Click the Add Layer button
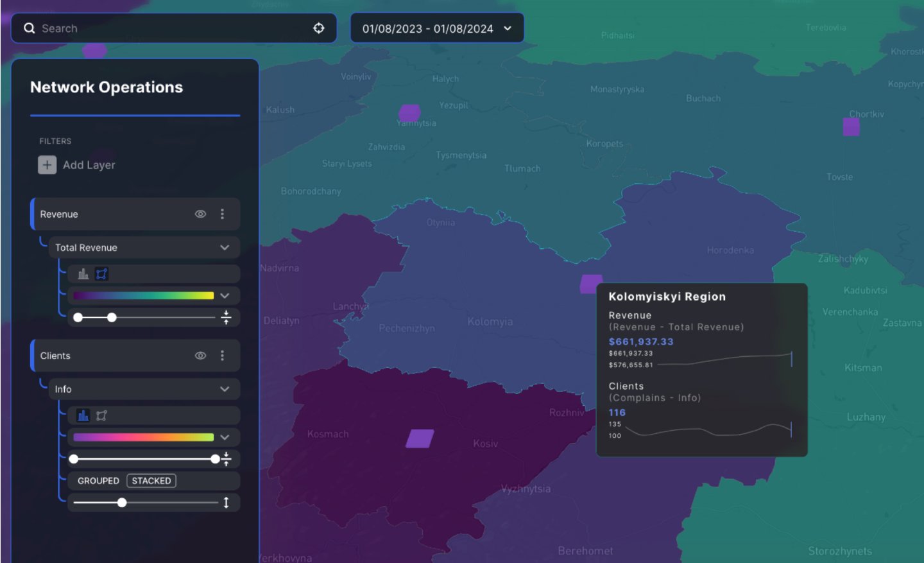This screenshot has height=563, width=924. click(x=77, y=165)
